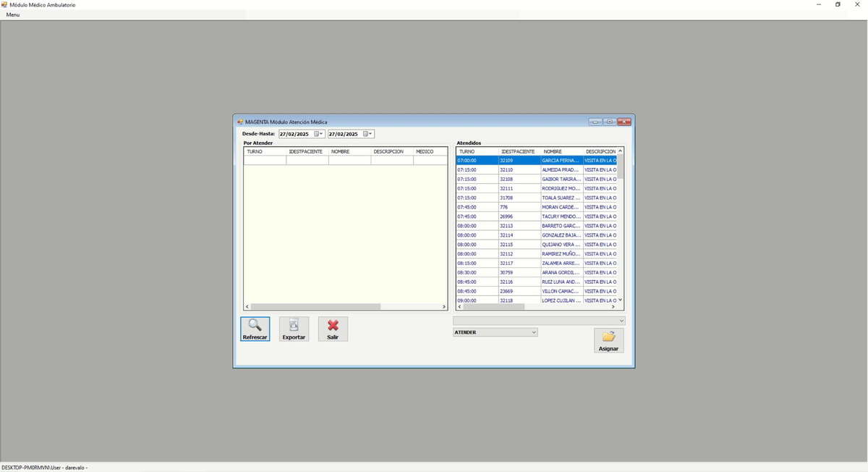Click scroll up arrow of Atendidos grid
Screen dimensions: 868x472
coord(620,151)
